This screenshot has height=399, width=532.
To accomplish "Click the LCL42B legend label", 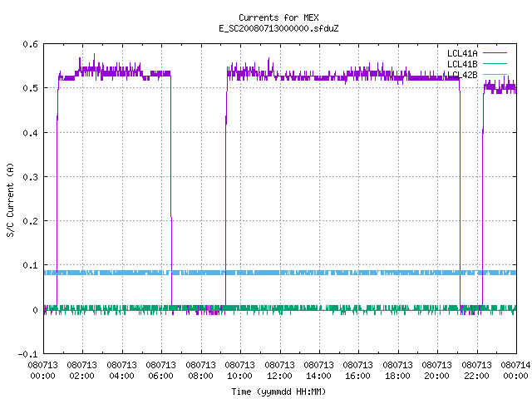I will click(x=462, y=75).
